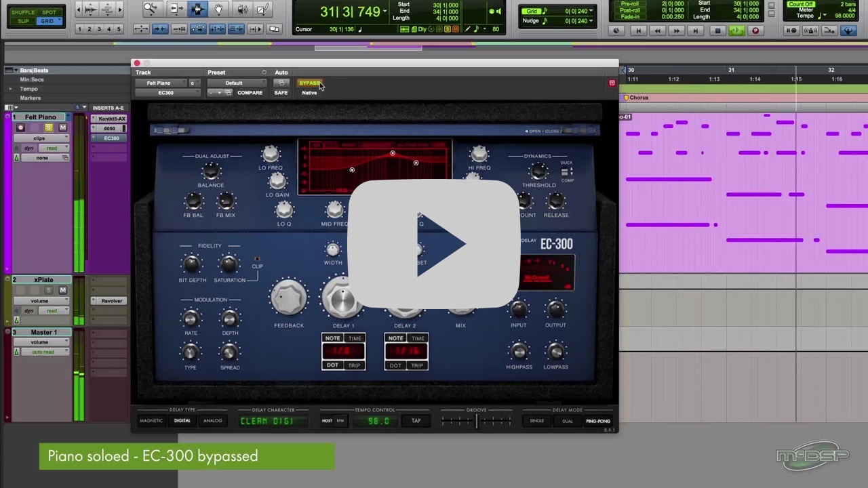The image size is (868, 488).
Task: Click the Stop transport button
Action: point(717,30)
